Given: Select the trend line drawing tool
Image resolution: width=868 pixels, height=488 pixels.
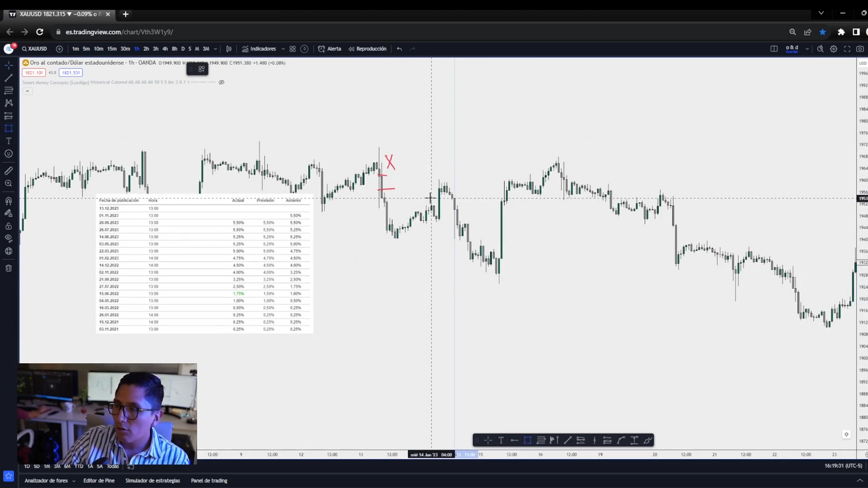Looking at the screenshot, I should pyautogui.click(x=8, y=77).
